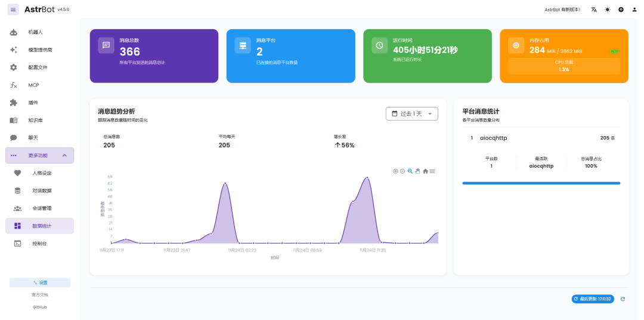The width and height of the screenshot is (644, 320).
Task: Toggle the chart magnifier selection zoom tool
Action: pyautogui.click(x=410, y=171)
